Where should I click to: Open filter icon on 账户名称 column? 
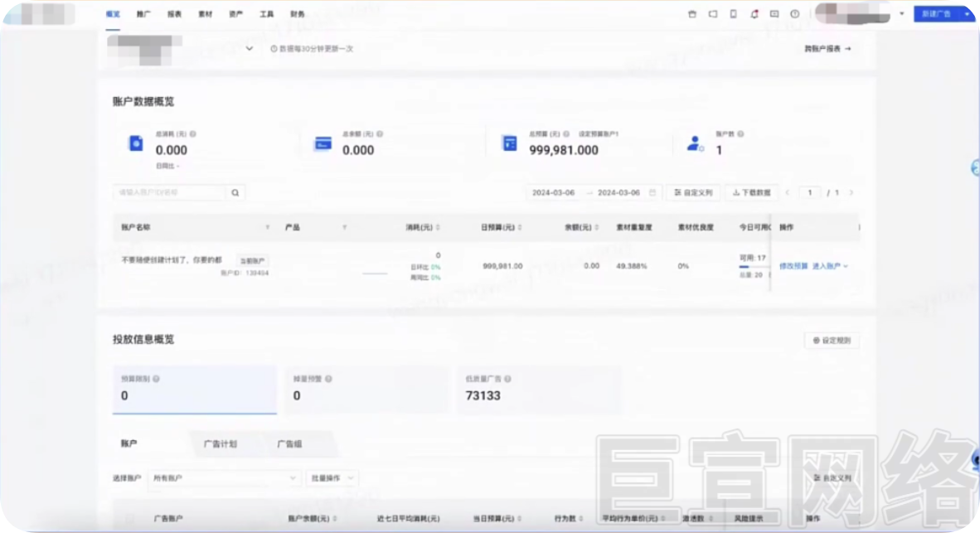[268, 227]
